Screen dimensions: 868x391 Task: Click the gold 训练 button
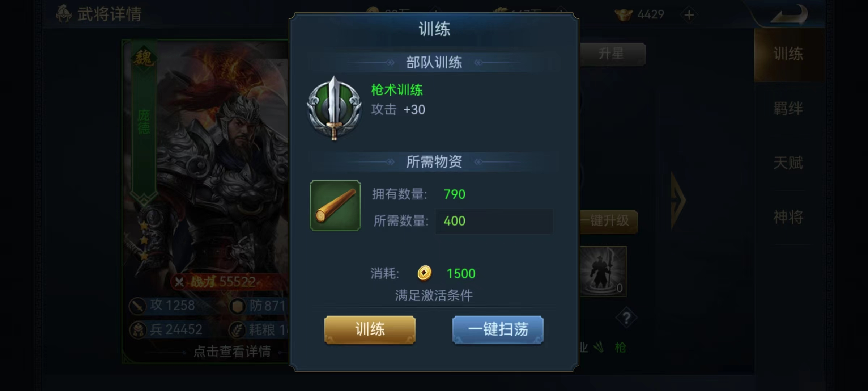point(370,329)
